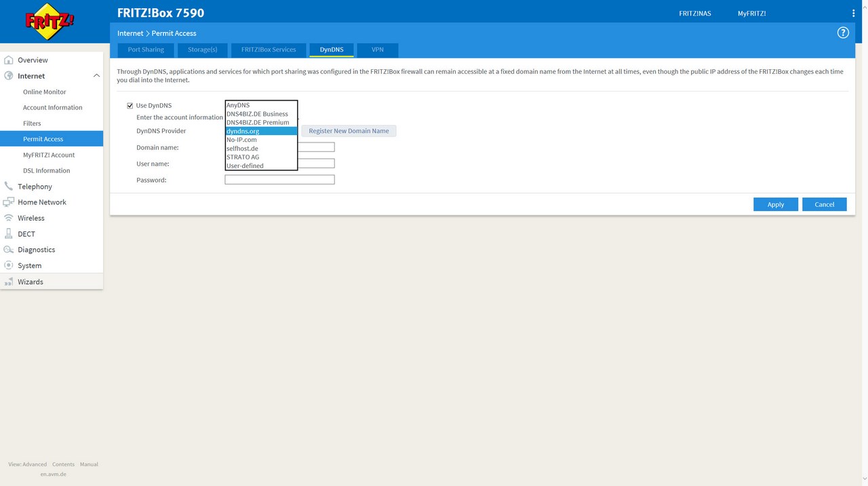Open Account Information submenu item
The width and height of the screenshot is (868, 486).
click(x=52, y=107)
